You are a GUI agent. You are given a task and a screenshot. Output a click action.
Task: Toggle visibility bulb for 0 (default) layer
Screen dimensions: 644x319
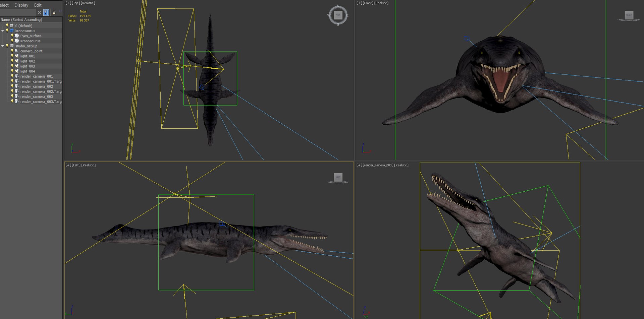click(x=7, y=25)
